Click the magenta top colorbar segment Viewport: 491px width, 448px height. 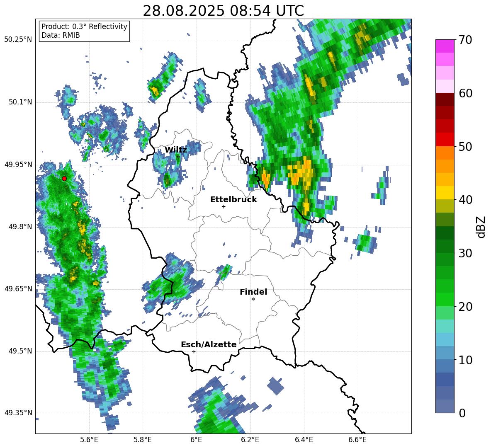(x=445, y=46)
